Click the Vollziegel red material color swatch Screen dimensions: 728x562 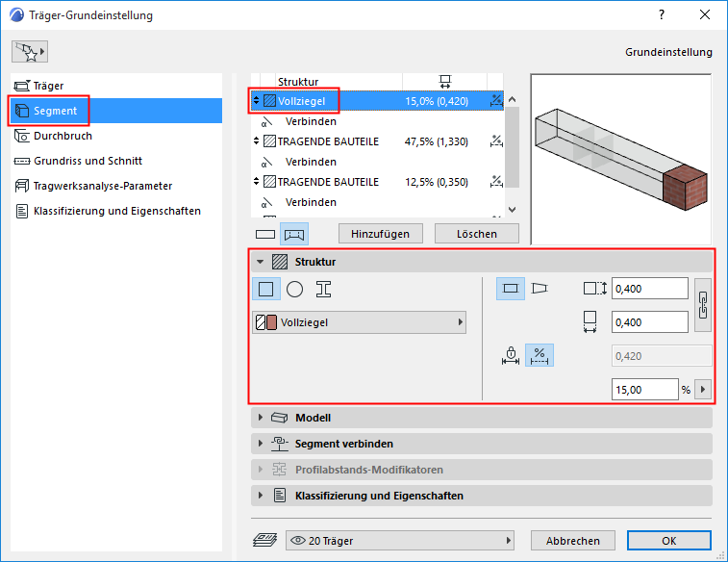click(272, 322)
